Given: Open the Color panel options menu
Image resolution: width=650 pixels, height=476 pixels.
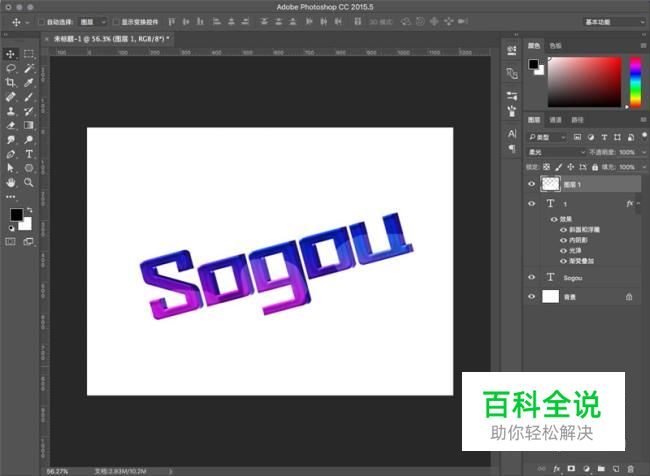Looking at the screenshot, I should pyautogui.click(x=643, y=45).
